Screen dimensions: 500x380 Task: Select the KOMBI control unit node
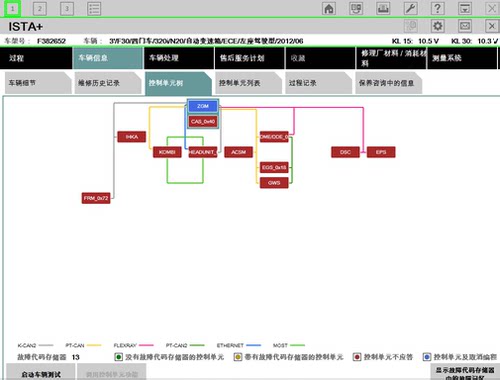[167, 152]
